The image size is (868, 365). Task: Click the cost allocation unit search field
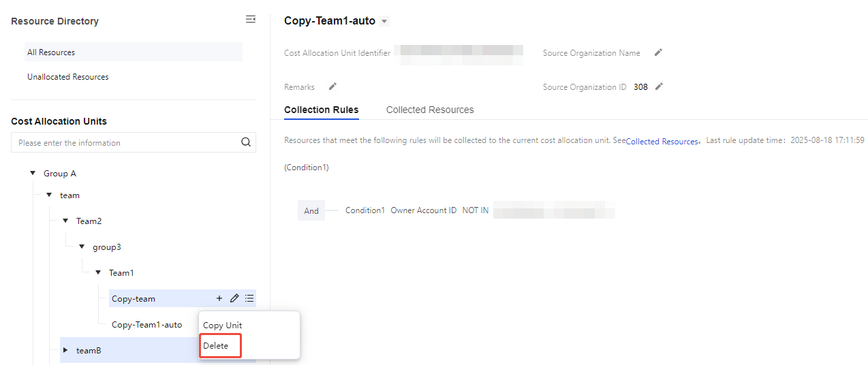[126, 143]
